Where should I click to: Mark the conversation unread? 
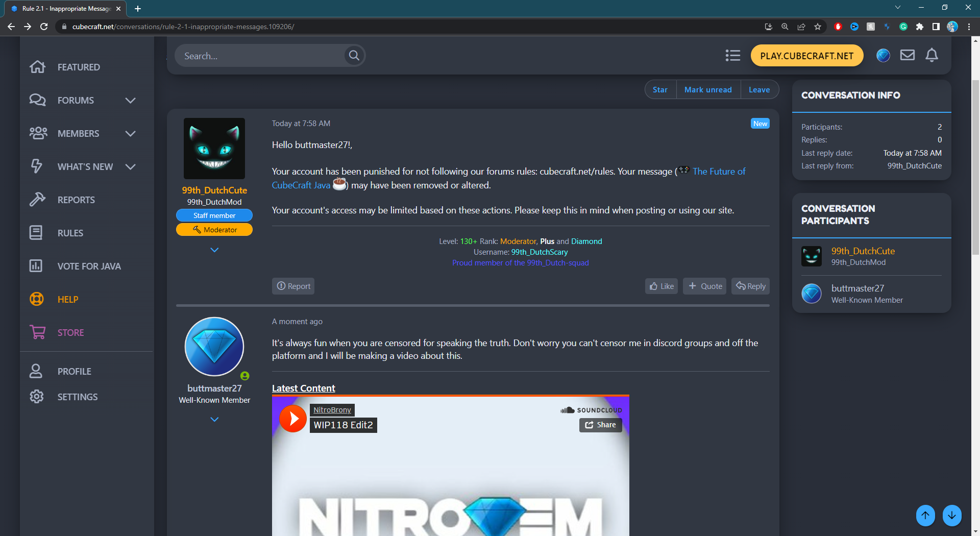[708, 89]
